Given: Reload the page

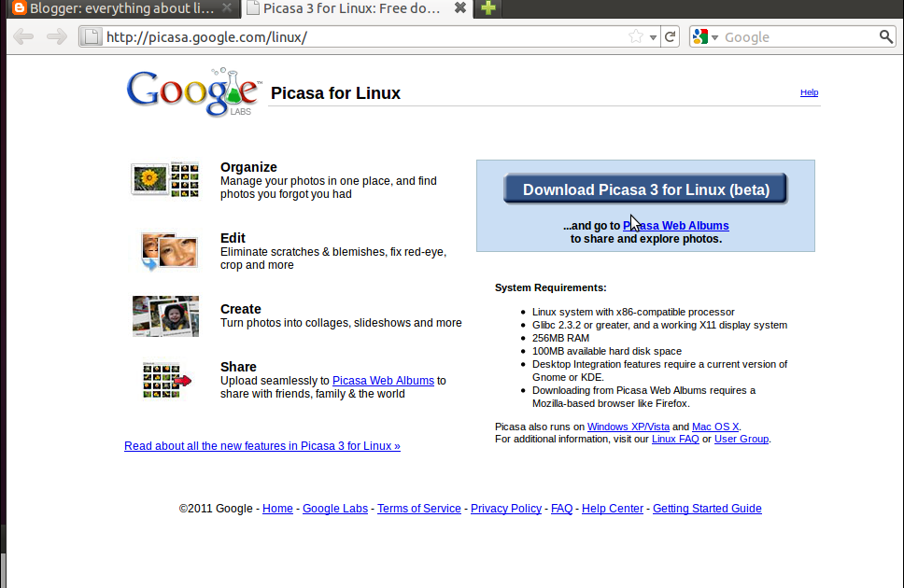Looking at the screenshot, I should tap(670, 37).
